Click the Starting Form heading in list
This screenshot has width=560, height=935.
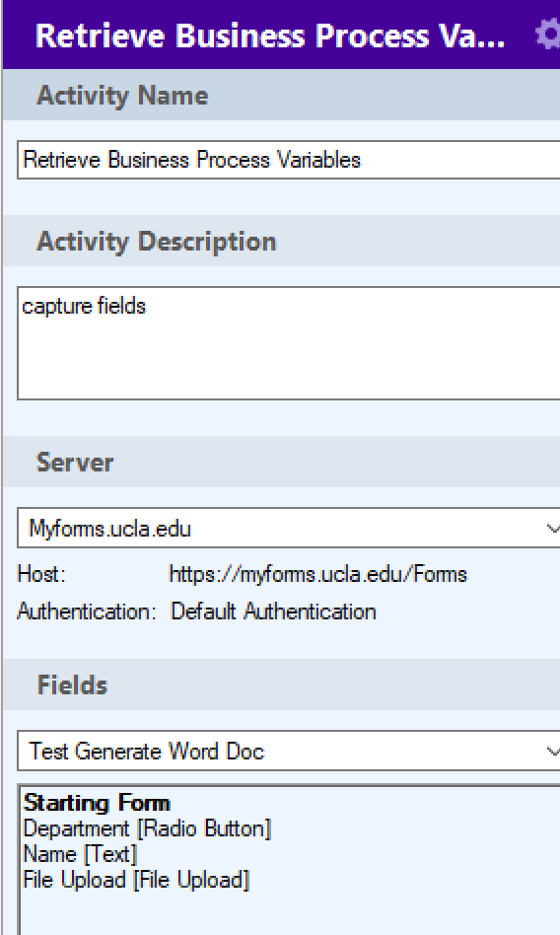97,803
